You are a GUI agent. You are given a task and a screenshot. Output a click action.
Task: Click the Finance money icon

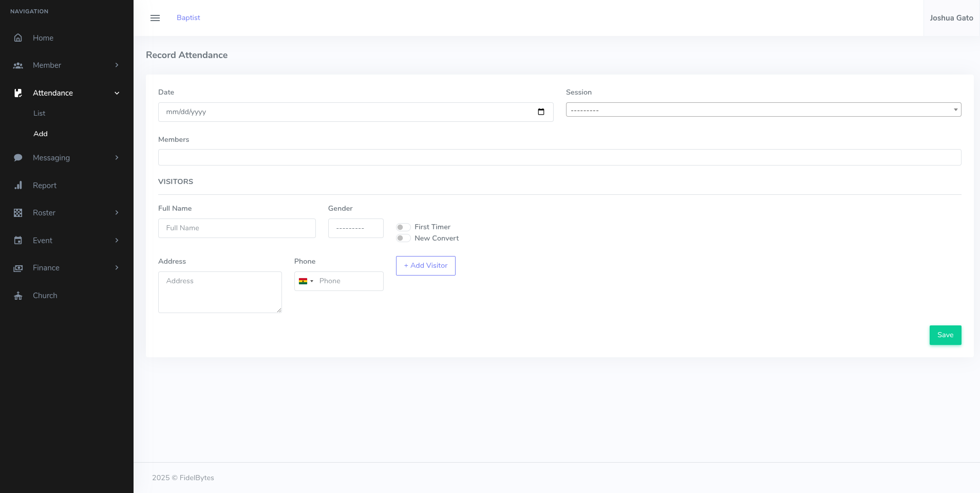pos(18,268)
